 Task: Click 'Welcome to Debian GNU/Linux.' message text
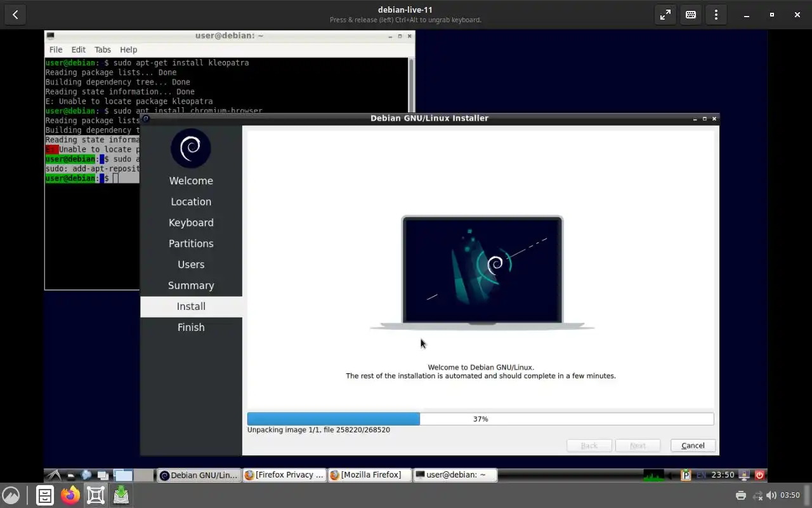481,367
